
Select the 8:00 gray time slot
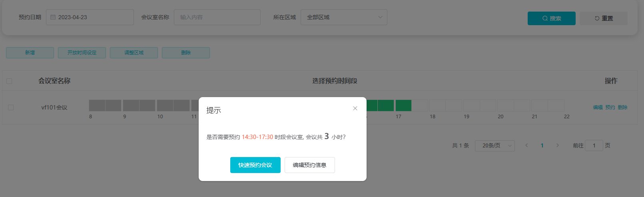pos(97,105)
